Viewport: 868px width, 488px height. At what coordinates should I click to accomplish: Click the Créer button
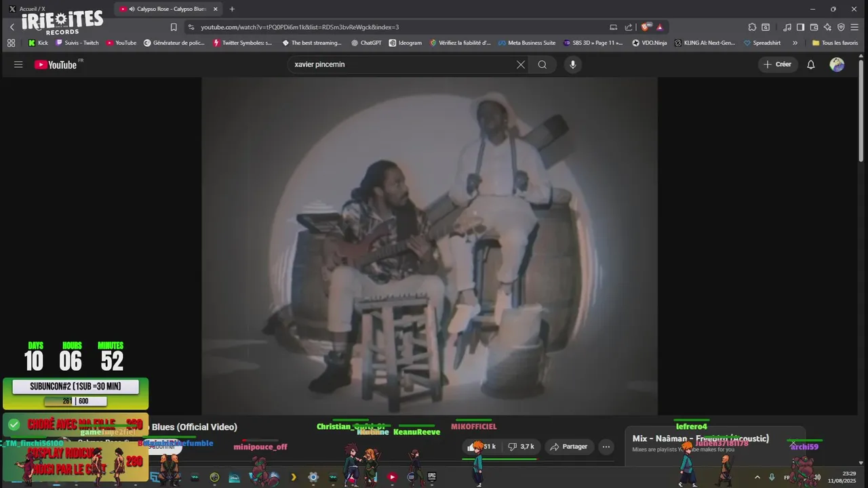pos(777,64)
